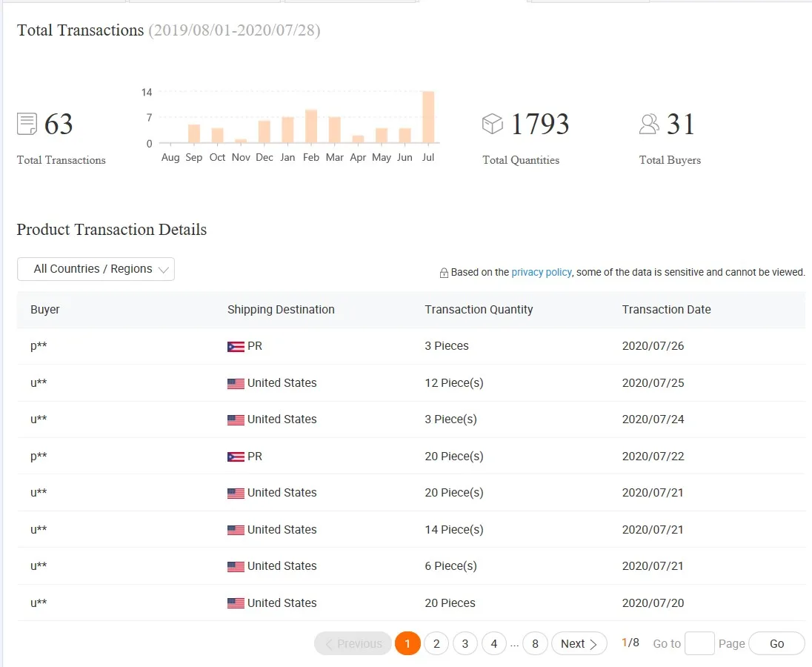Viewport: 812px width, 667px height.
Task: Click the Total Buyers people icon
Action: pyautogui.click(x=649, y=124)
